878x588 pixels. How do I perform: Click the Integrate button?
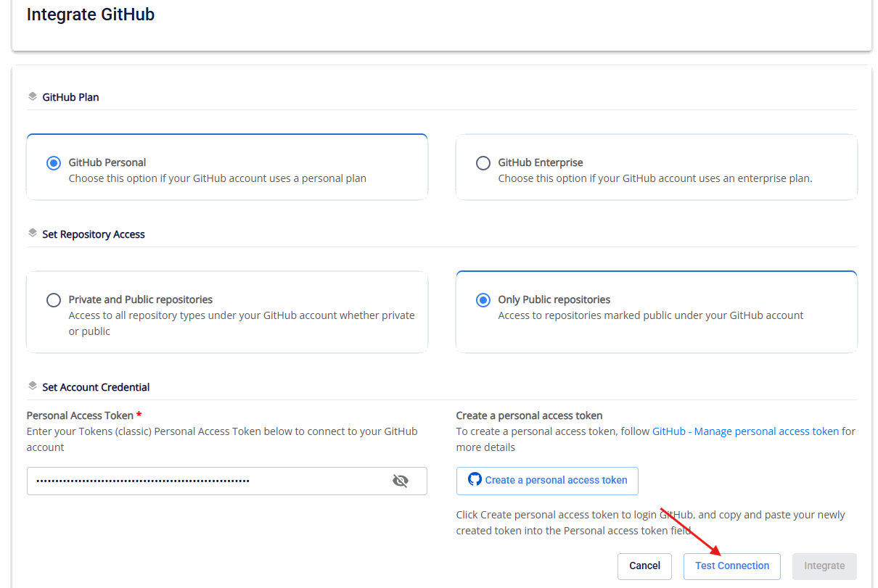click(824, 566)
